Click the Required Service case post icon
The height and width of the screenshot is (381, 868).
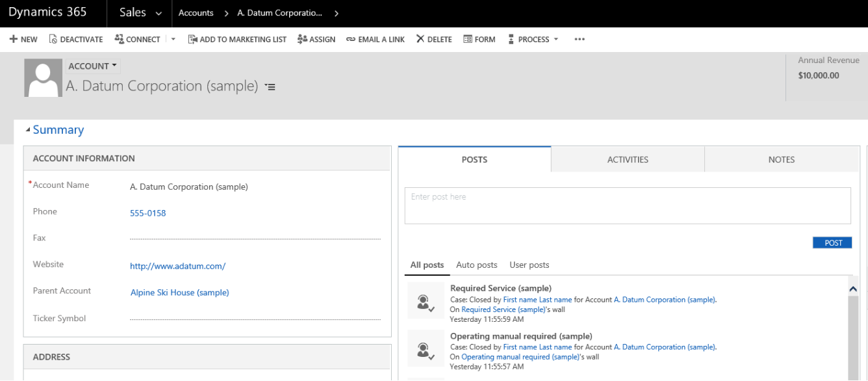(x=426, y=301)
